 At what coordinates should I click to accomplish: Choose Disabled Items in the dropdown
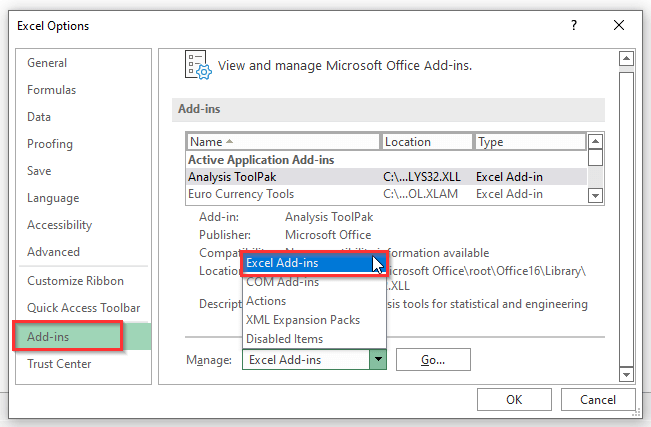click(x=285, y=339)
